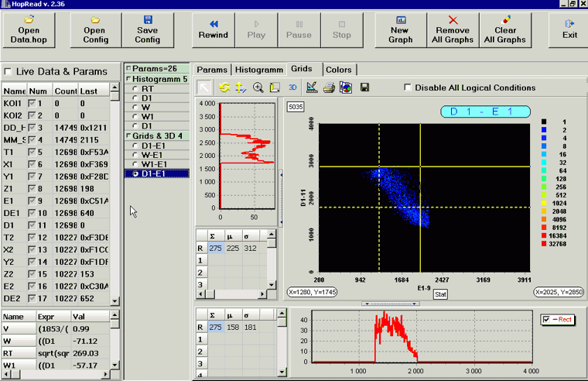Expand the Params=26 section
The height and width of the screenshot is (381, 588).
pyautogui.click(x=128, y=69)
